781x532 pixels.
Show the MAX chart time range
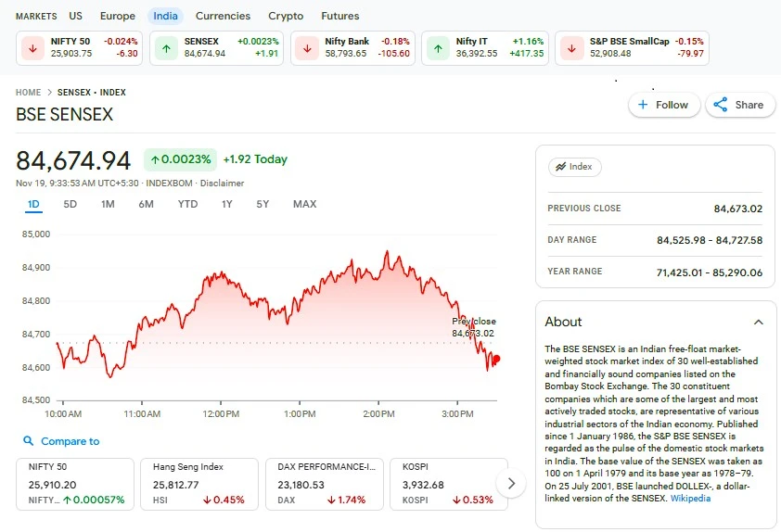pyautogui.click(x=304, y=204)
